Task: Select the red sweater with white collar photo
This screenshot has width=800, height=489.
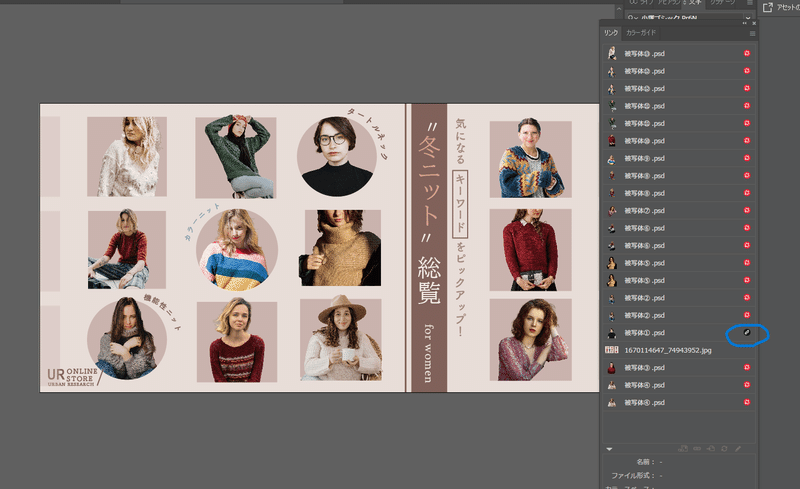Action: 531,250
